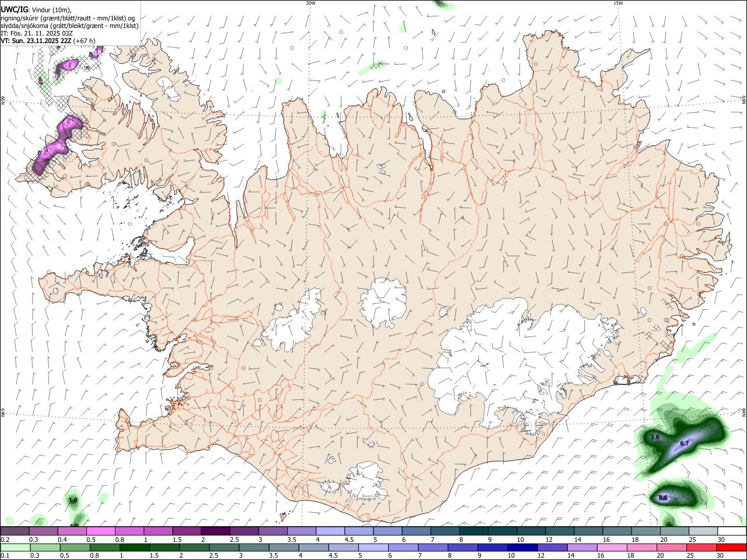Select upper snow scale 16 grey-teal swatch
This screenshot has height=560, width=747.
click(617, 531)
